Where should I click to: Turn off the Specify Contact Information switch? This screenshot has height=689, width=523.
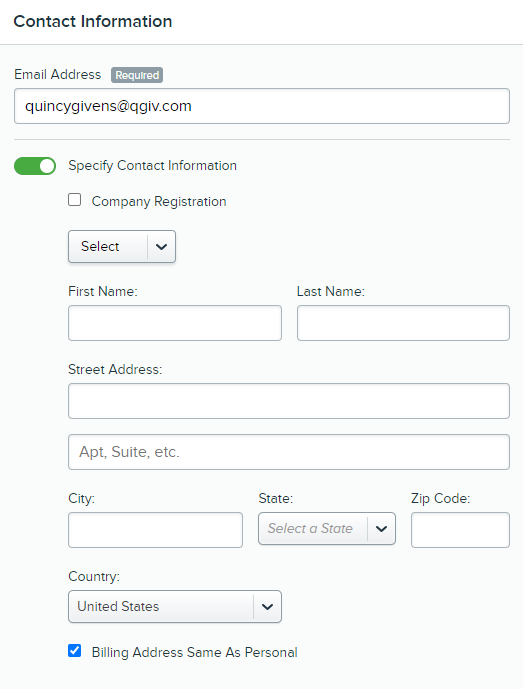[x=35, y=166]
